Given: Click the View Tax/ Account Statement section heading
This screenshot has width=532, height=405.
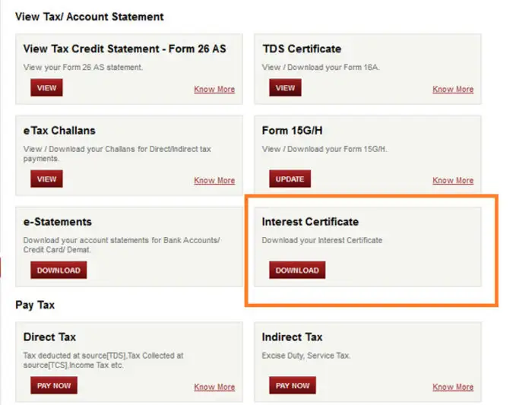Looking at the screenshot, I should click(89, 16).
